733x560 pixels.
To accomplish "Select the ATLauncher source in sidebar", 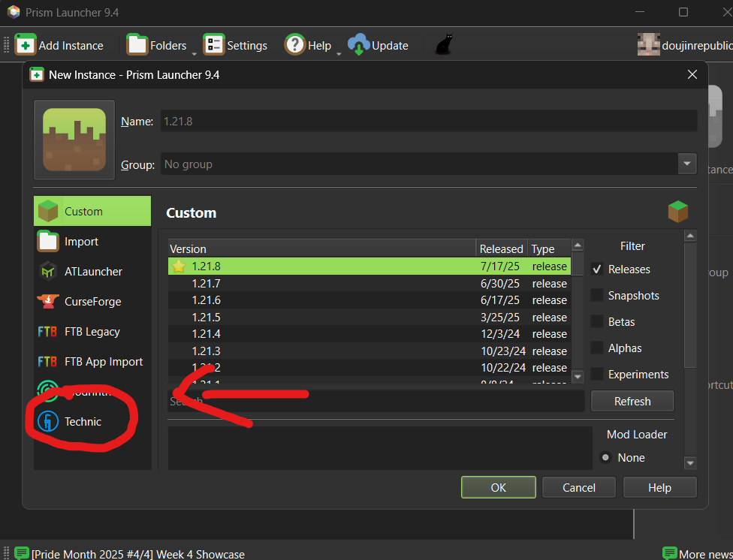I will pos(92,272).
